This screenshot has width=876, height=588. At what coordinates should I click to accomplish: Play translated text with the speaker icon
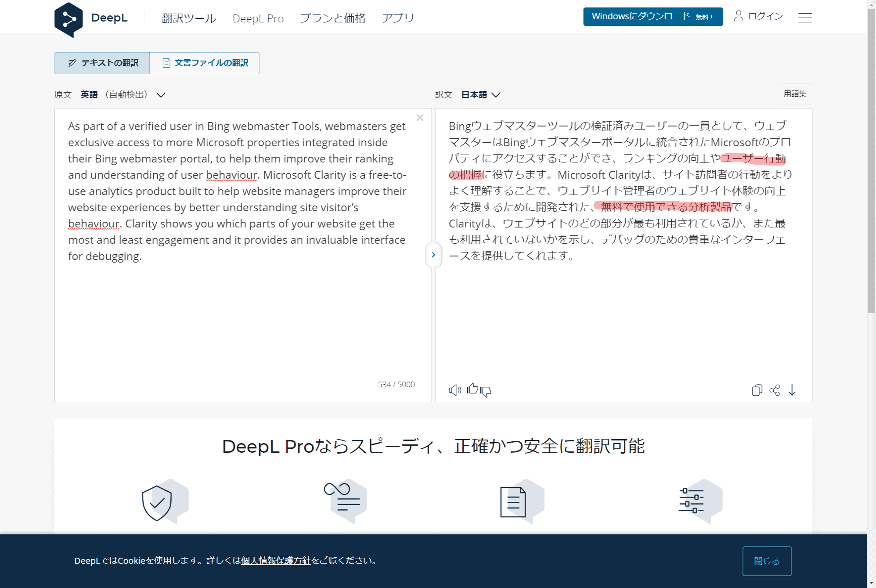pos(454,390)
